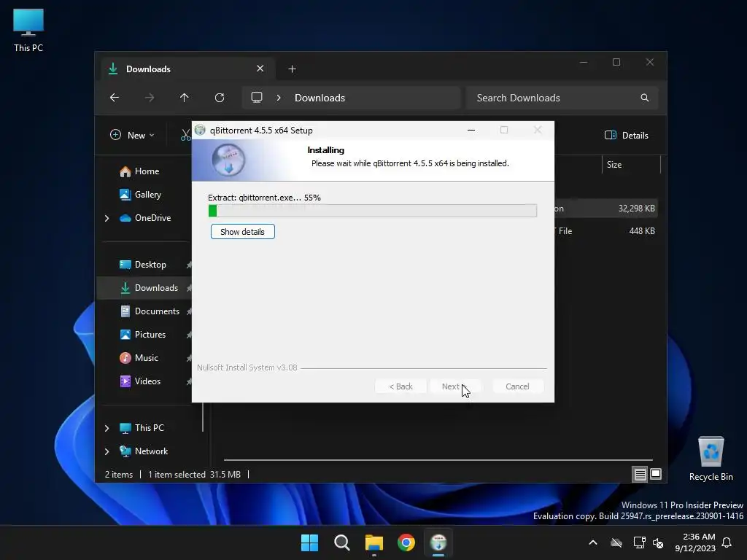
Task: Open Music in navigation pane
Action: tap(139, 358)
